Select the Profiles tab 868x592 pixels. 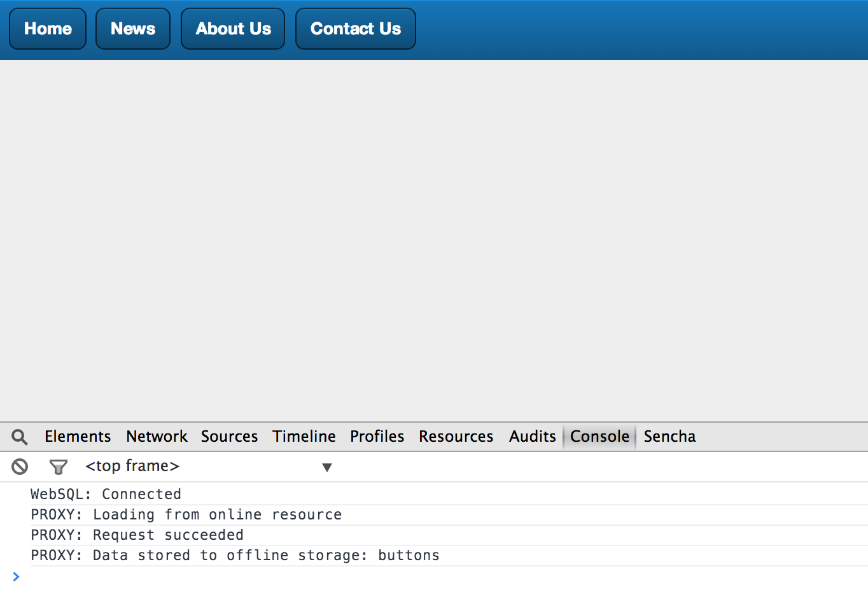(x=377, y=437)
